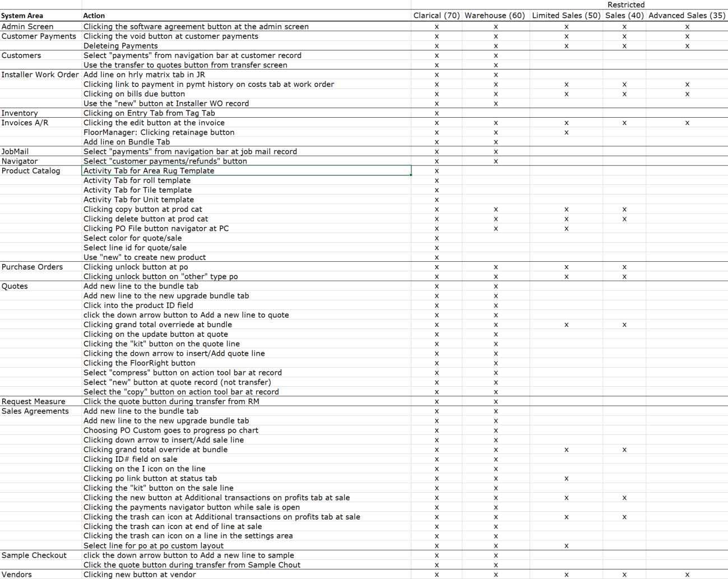Select the 'Sales (40)' column header
Screen dimensions: 728x579
[x=624, y=16]
